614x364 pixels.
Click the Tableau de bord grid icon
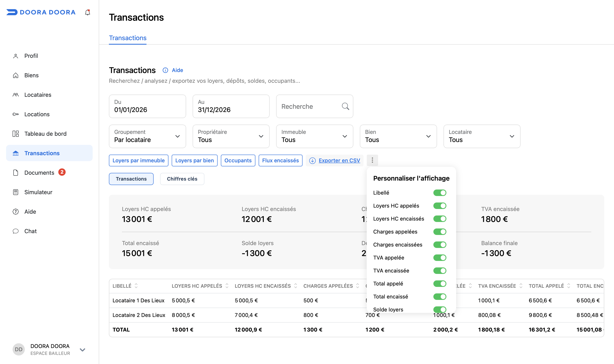point(16,134)
